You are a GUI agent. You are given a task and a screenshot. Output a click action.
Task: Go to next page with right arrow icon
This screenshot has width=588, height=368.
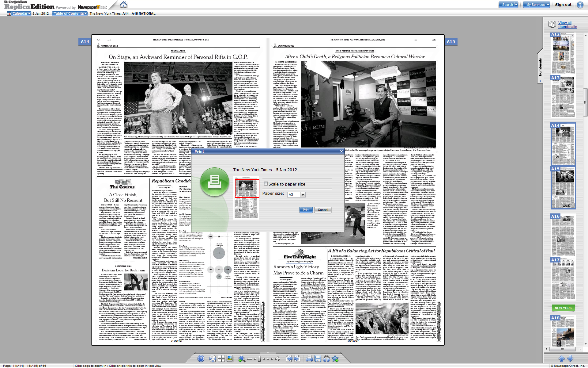pyautogui.click(x=297, y=358)
